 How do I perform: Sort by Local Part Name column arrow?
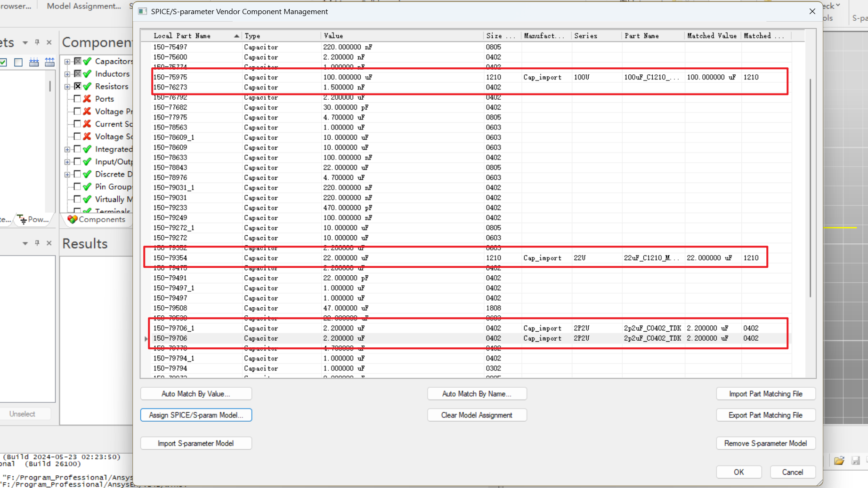(236, 36)
